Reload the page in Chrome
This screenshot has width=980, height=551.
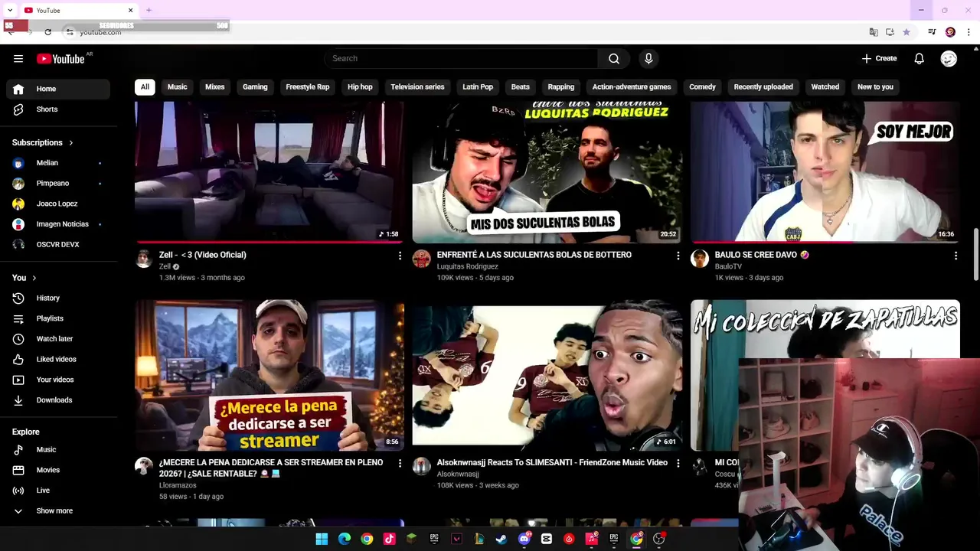coord(47,32)
